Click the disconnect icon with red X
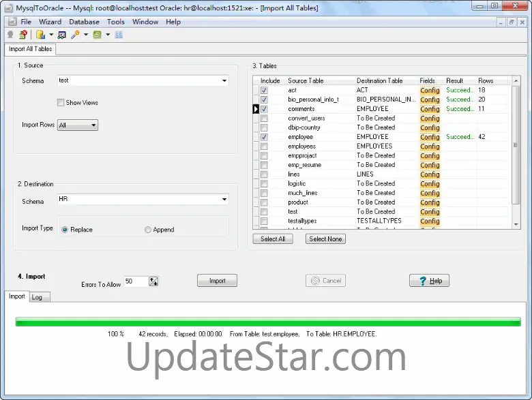This screenshot has height=400, width=532. click(x=23, y=35)
